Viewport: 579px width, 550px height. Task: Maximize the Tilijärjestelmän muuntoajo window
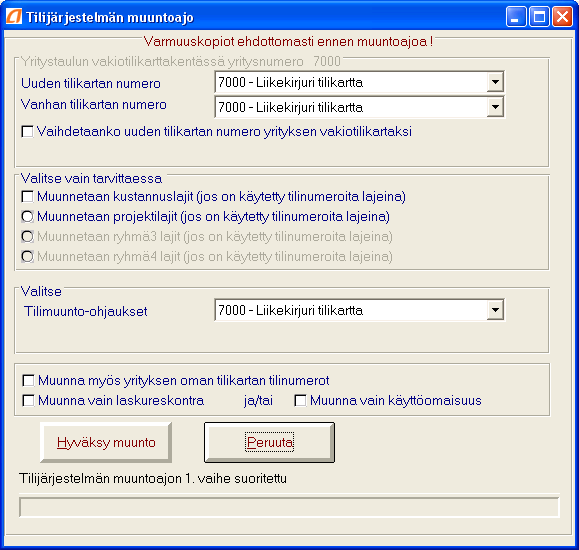pos(539,17)
